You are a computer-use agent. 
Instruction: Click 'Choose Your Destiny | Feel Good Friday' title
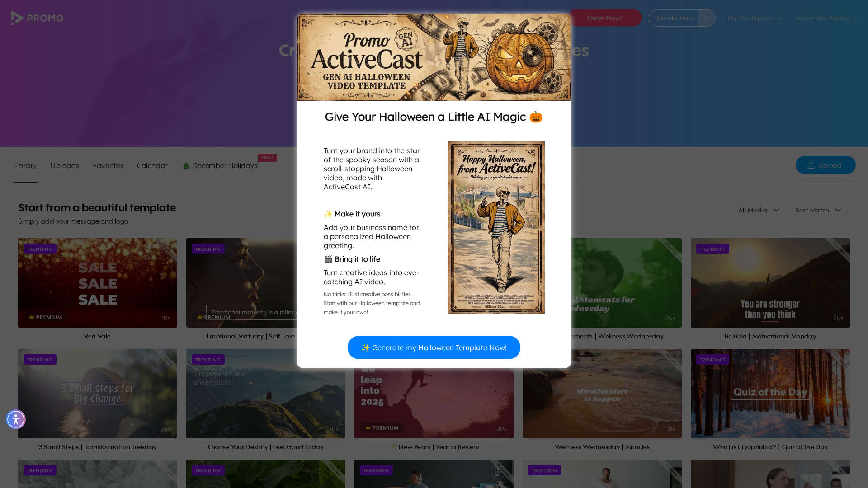pyautogui.click(x=266, y=447)
